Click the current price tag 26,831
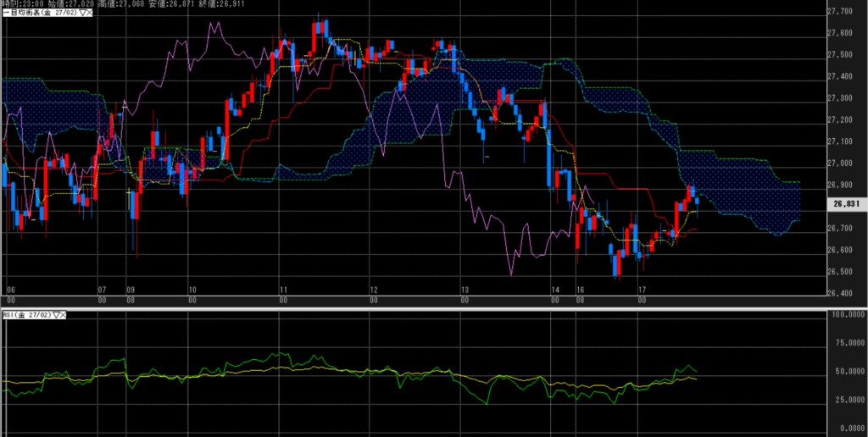This screenshot has height=437, width=868. 844,204
